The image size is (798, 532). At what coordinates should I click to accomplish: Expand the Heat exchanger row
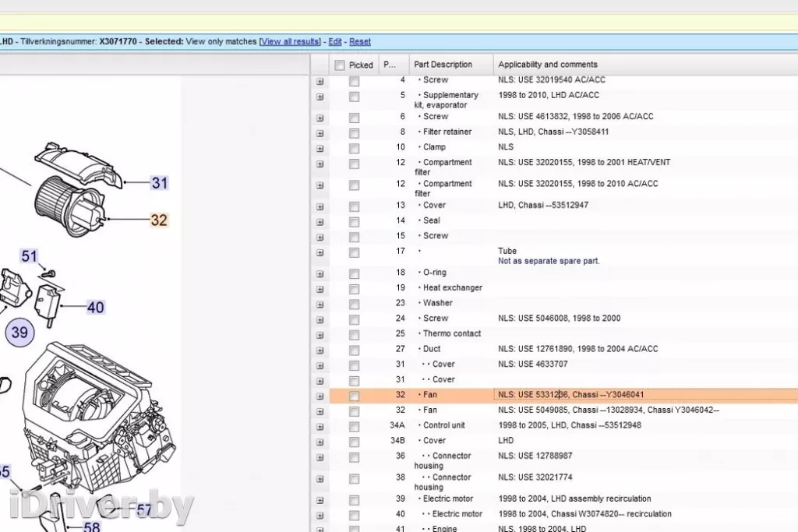320,289
